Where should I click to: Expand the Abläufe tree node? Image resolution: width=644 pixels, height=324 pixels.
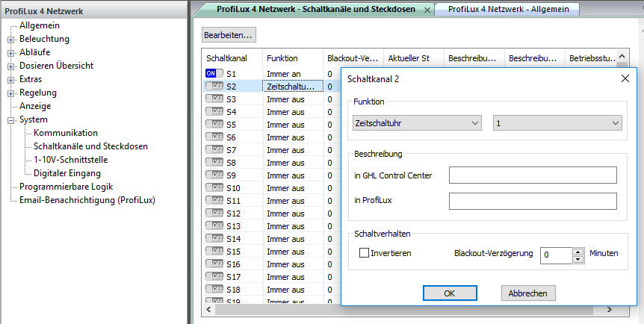10,53
